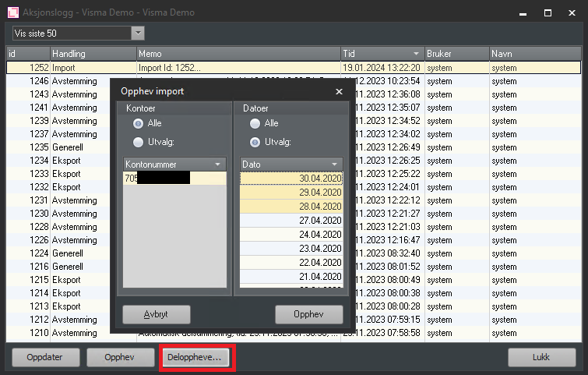This screenshot has width=588, height=375.
Task: Select Alle under Kontoer
Action: click(139, 123)
